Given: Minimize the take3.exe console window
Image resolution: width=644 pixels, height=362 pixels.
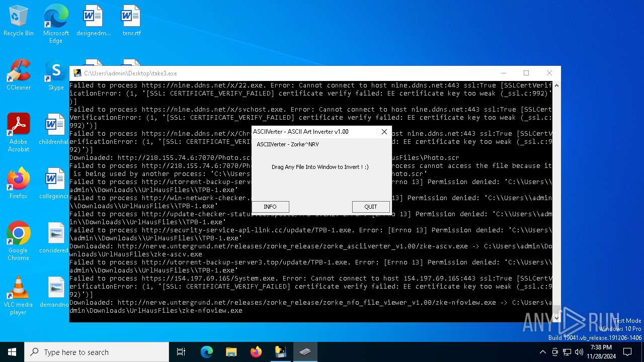Looking at the screenshot, I should pos(503,73).
